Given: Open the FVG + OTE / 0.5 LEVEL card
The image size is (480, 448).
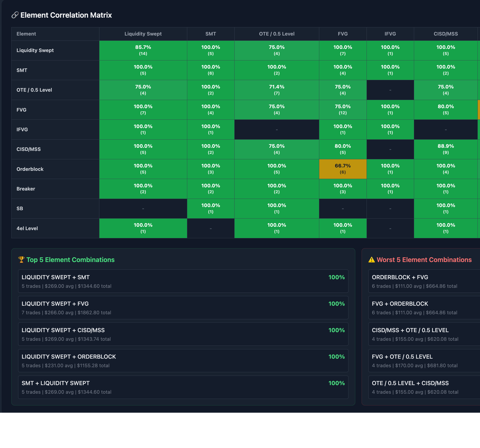Looking at the screenshot, I should (x=424, y=361).
